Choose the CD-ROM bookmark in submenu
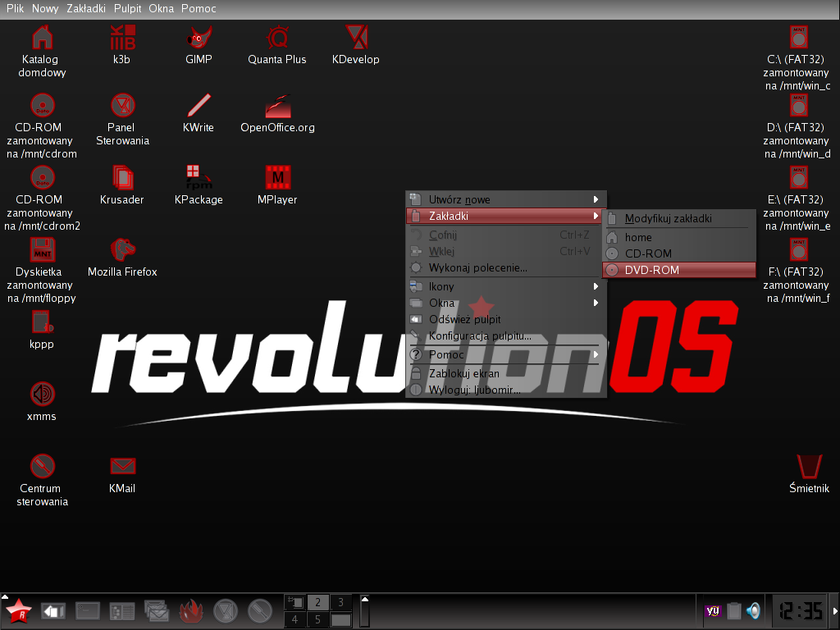 tap(679, 254)
